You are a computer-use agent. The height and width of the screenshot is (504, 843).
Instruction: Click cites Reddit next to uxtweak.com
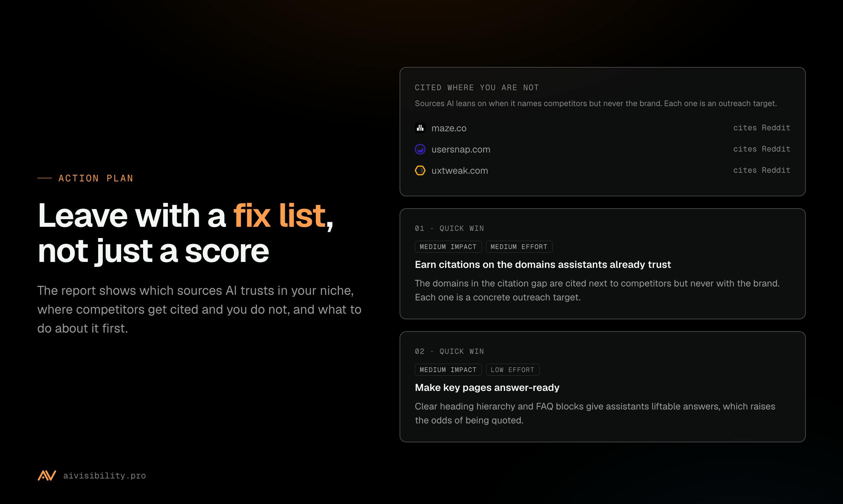(x=762, y=170)
